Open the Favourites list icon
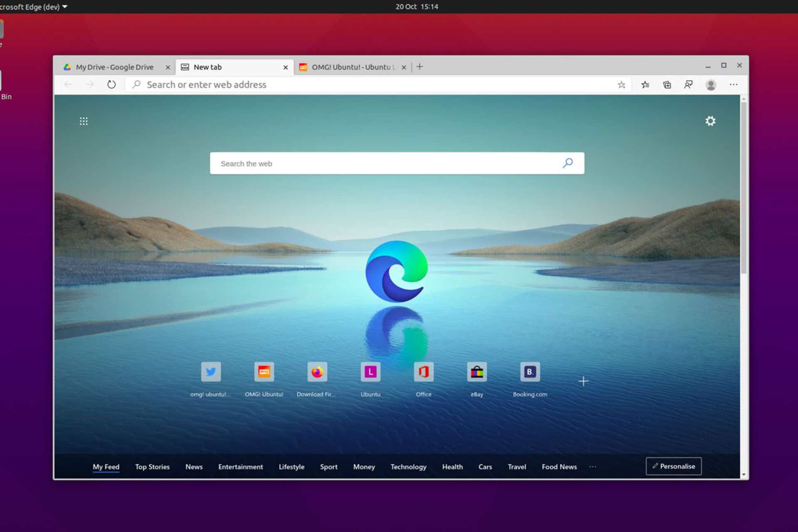Screen dimensions: 798x532 (645, 85)
